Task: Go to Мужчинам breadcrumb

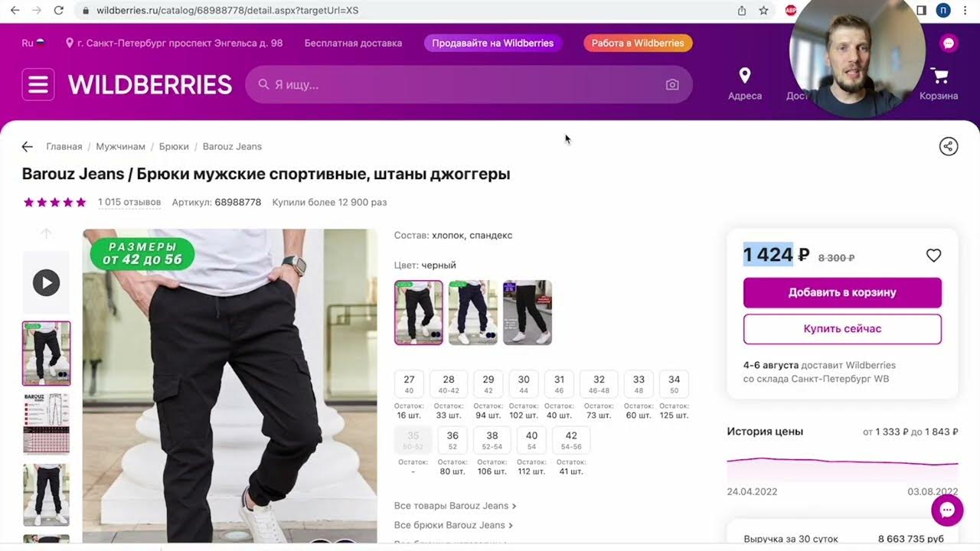Action: (x=120, y=146)
